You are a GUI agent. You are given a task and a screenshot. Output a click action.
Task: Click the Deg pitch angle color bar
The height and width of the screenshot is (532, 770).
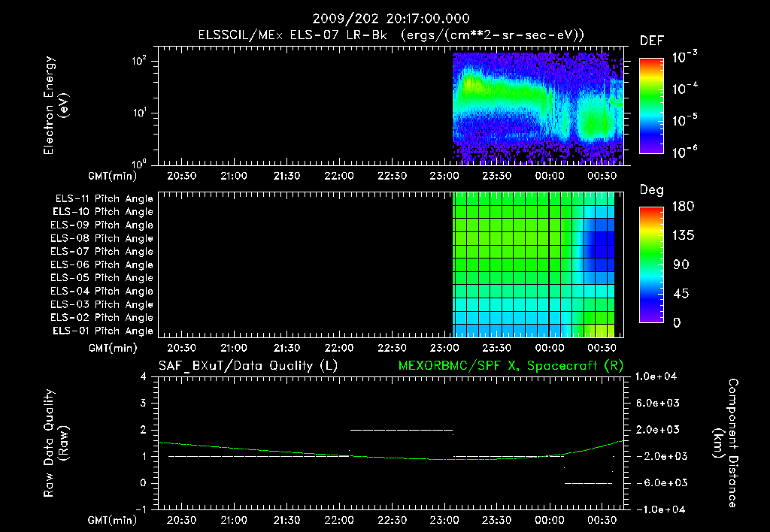tap(651, 265)
